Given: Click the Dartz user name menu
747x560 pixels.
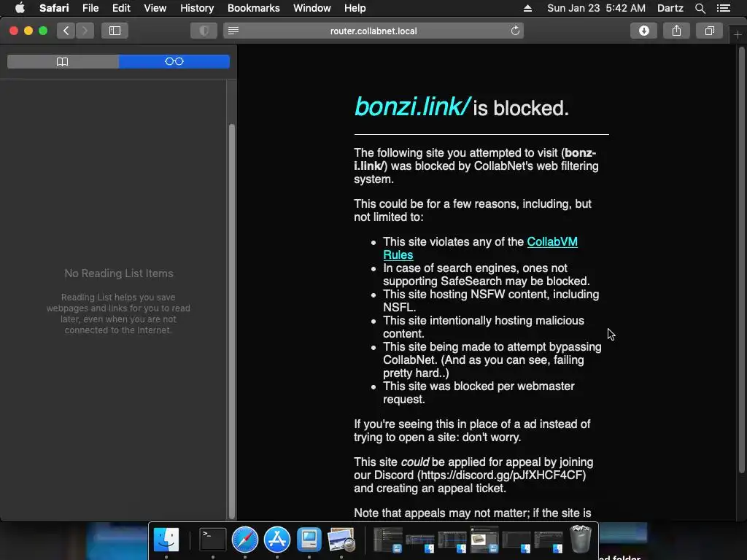Looking at the screenshot, I should tap(670, 8).
